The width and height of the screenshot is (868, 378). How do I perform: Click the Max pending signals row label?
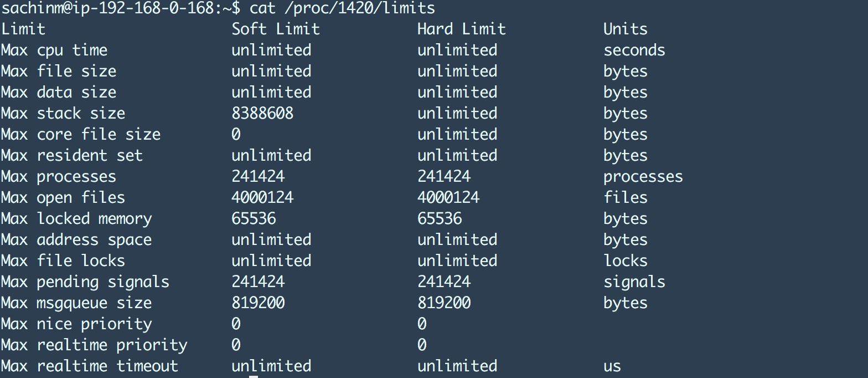click(x=85, y=282)
